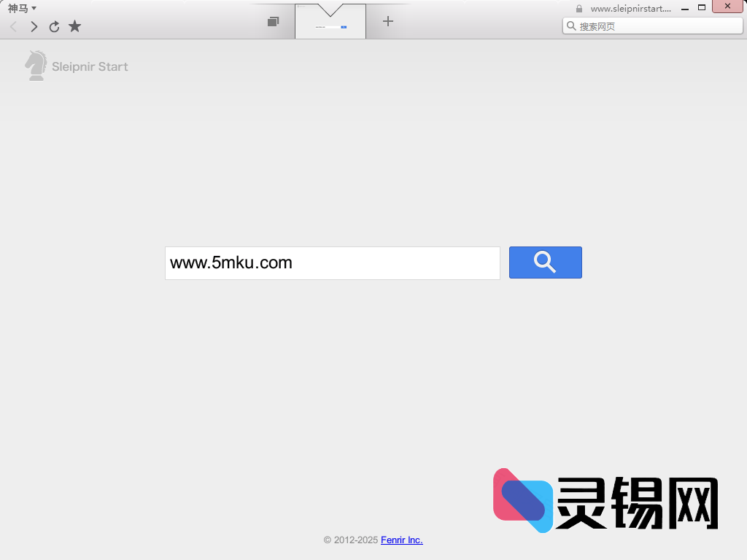Select the active page tab
The image size is (747, 560).
[330, 21]
